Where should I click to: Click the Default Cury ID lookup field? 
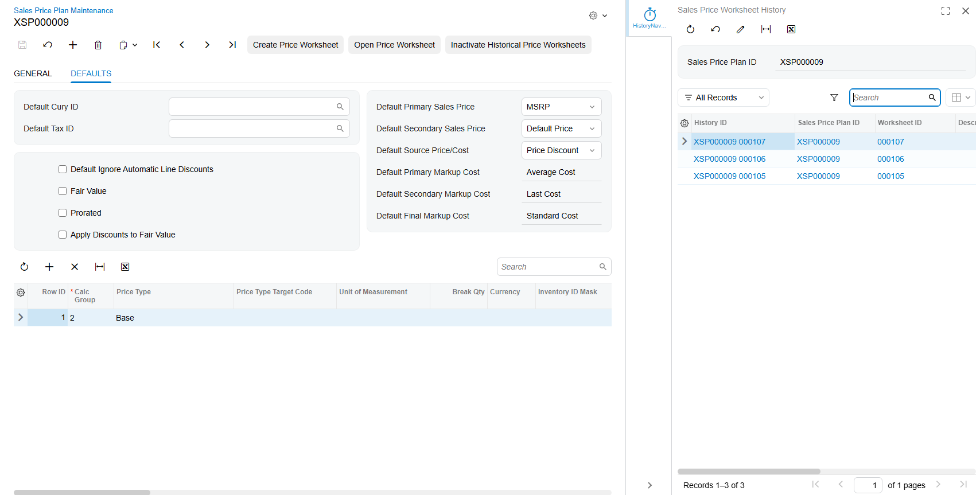click(259, 107)
